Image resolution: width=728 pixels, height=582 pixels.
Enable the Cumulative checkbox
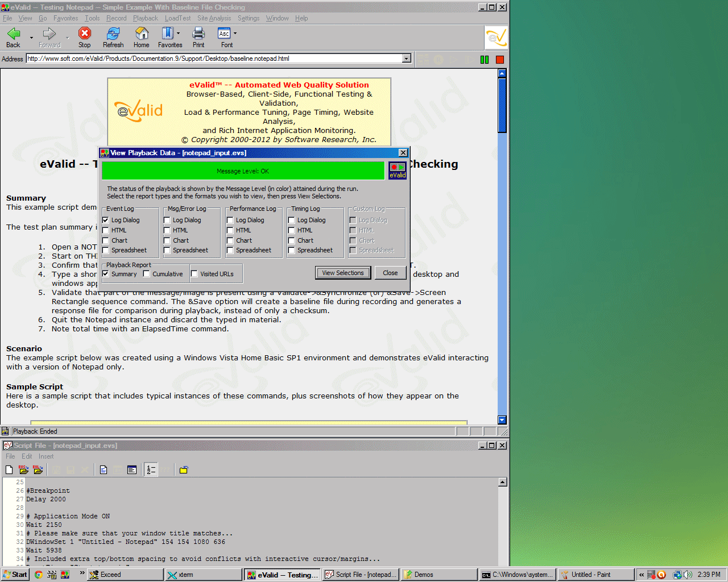pyautogui.click(x=147, y=274)
